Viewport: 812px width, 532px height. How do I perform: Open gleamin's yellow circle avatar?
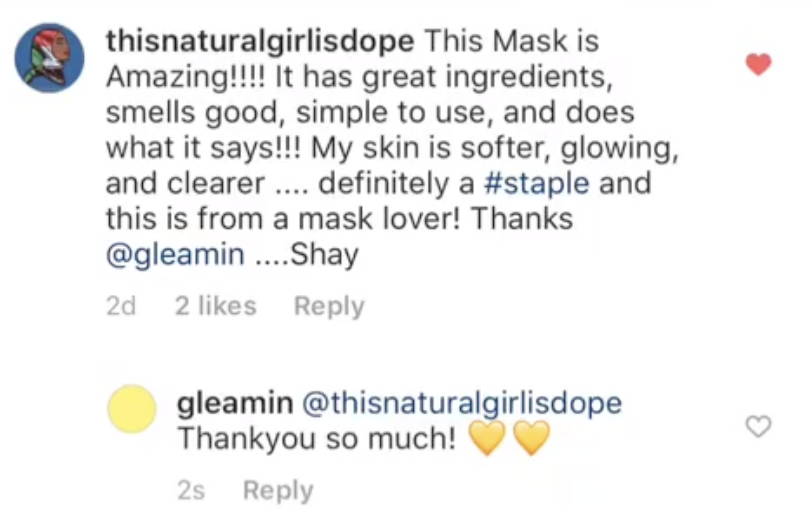point(132,409)
